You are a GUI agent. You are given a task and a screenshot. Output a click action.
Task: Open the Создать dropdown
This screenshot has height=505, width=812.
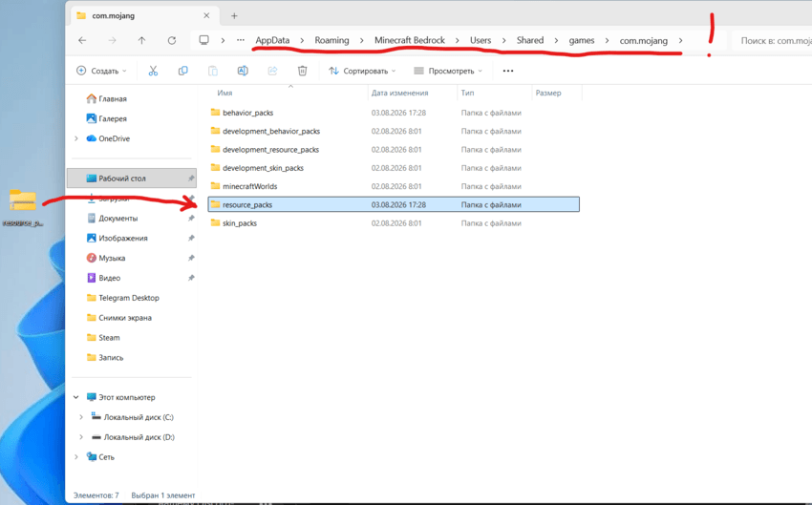(101, 71)
